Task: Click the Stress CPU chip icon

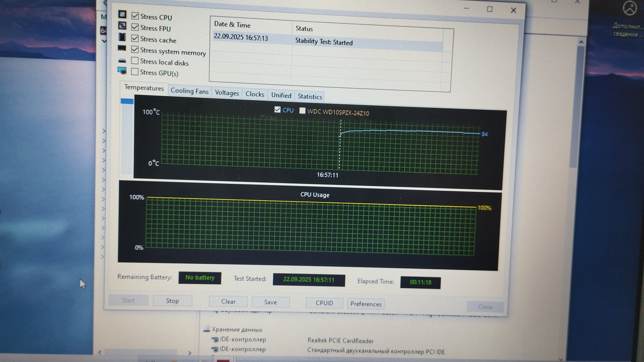Action: (x=122, y=14)
